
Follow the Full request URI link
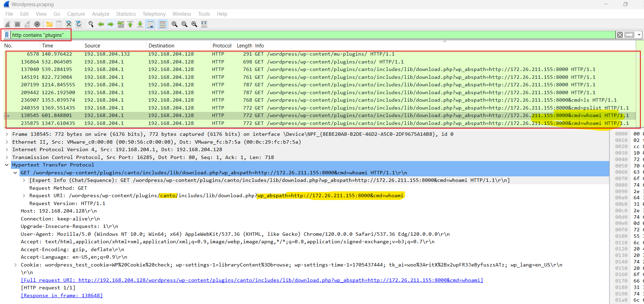(252, 280)
